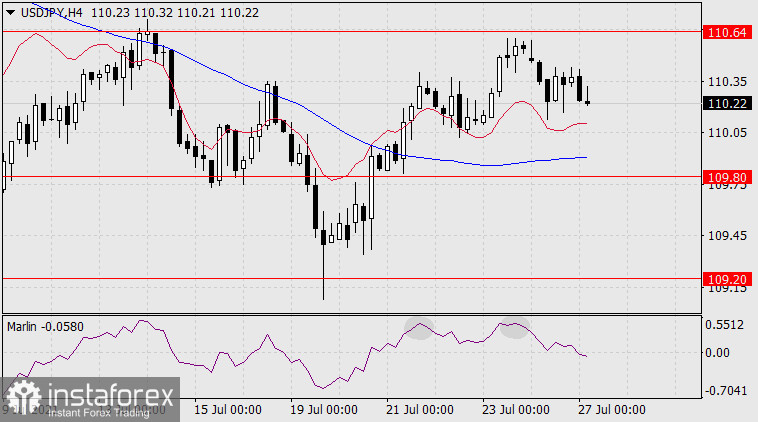Select the red horizontal line at 110.64
This screenshot has height=422, width=758.
coord(350,31)
